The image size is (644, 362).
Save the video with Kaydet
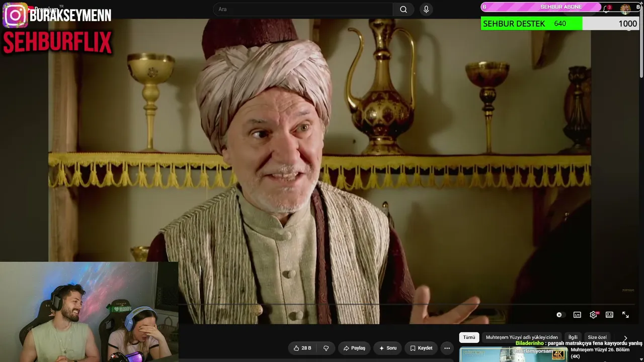point(421,348)
